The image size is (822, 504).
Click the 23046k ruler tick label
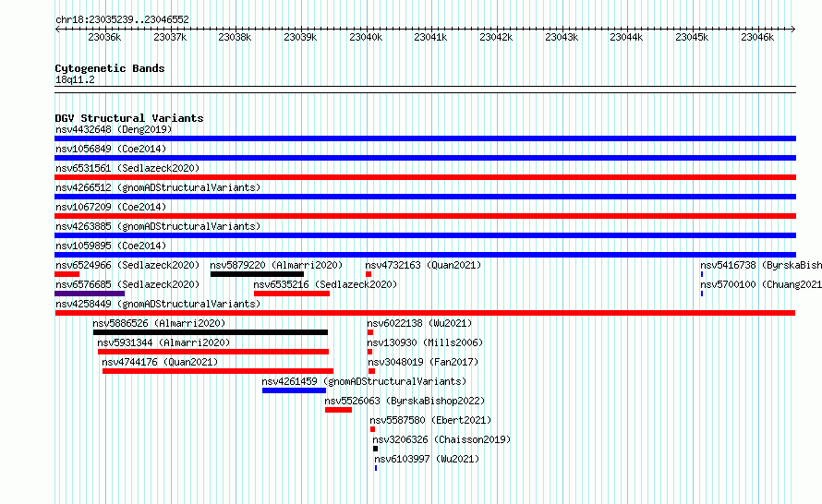(757, 37)
